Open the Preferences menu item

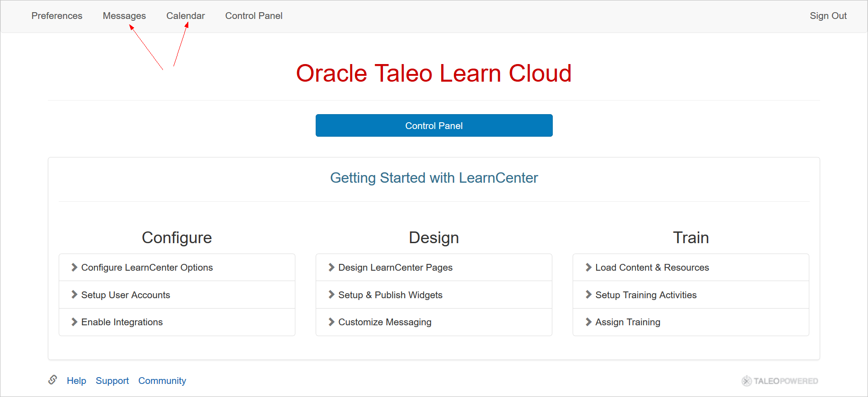57,16
